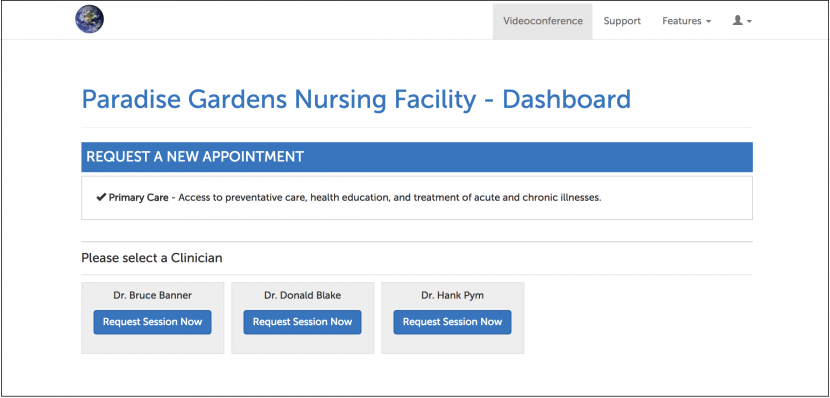Click the Primary Care checkmark icon
This screenshot has width=830, height=398.
click(x=101, y=197)
